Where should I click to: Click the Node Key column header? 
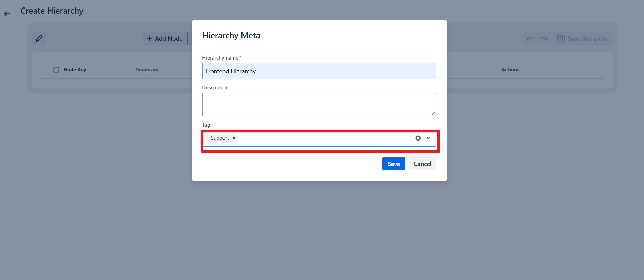[75, 69]
